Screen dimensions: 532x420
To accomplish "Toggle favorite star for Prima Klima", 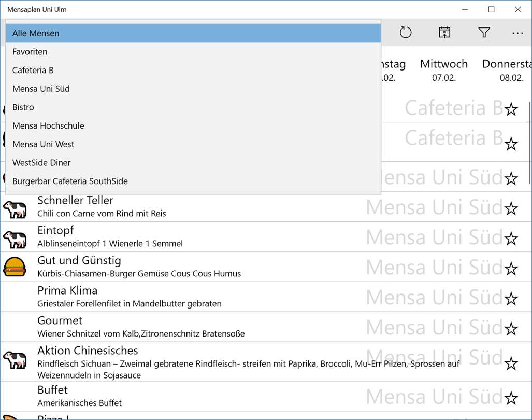I will point(511,299).
